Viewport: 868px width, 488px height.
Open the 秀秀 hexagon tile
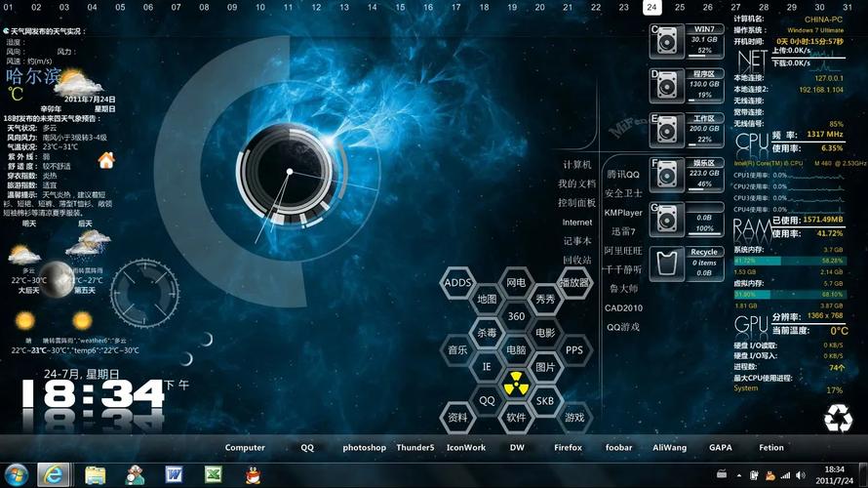pyautogui.click(x=545, y=299)
